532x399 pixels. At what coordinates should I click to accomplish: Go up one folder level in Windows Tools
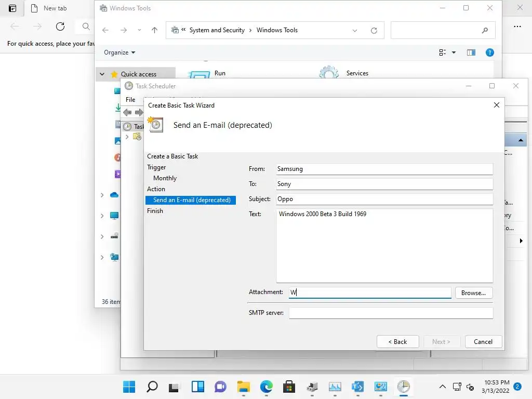(x=154, y=30)
